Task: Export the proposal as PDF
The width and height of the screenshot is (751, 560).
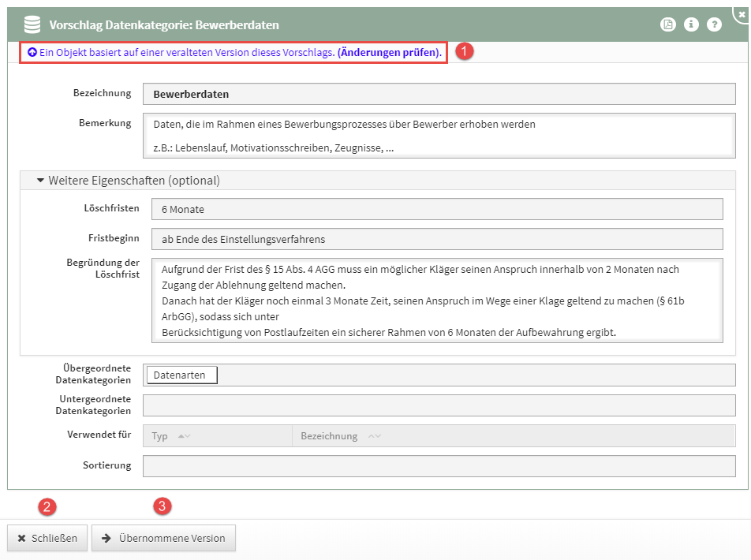Action: click(x=668, y=24)
